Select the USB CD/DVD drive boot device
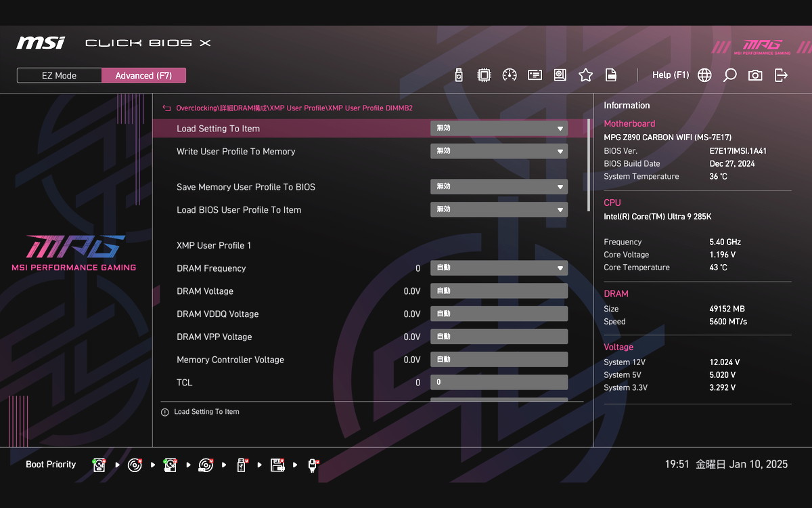 (x=206, y=465)
